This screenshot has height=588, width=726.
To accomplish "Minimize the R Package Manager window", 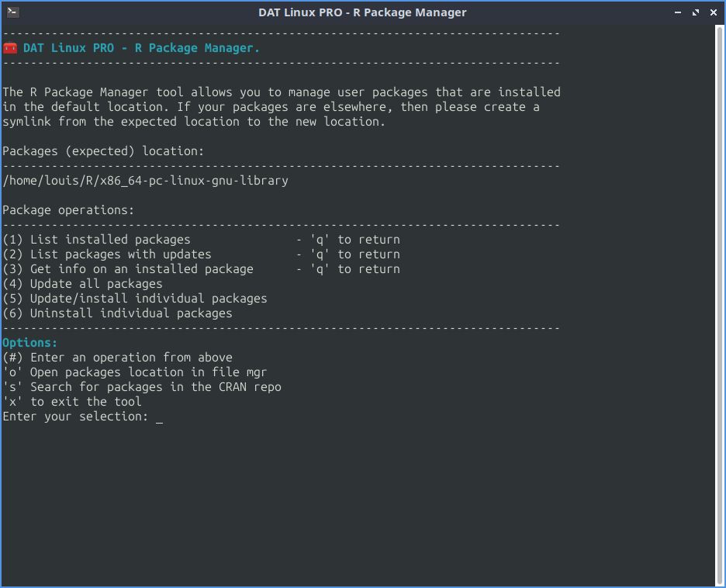I will click(x=677, y=12).
